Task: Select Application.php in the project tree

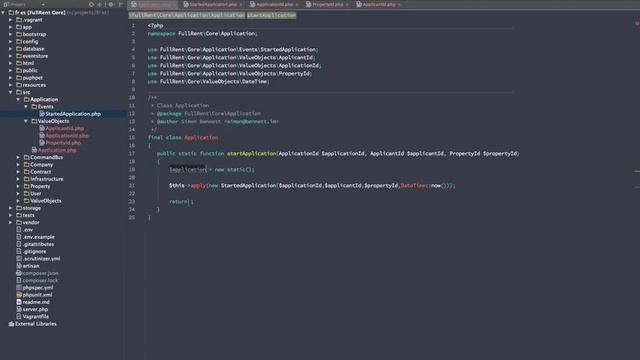Action: (57, 150)
